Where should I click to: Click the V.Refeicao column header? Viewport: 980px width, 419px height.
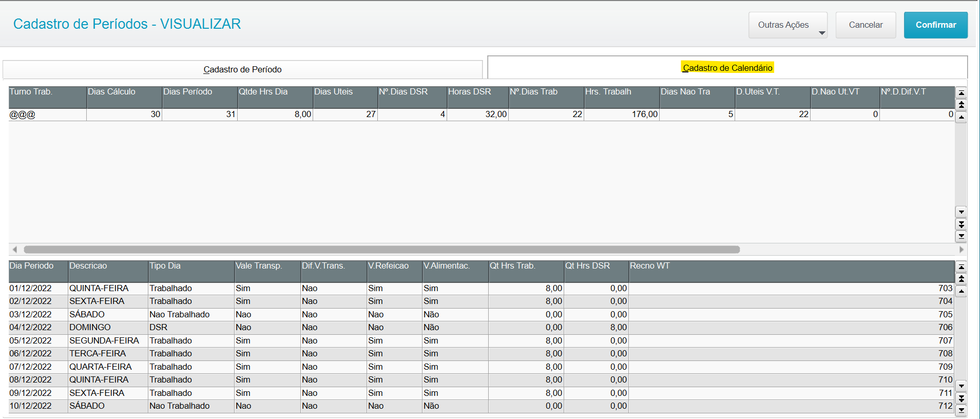[x=395, y=271]
